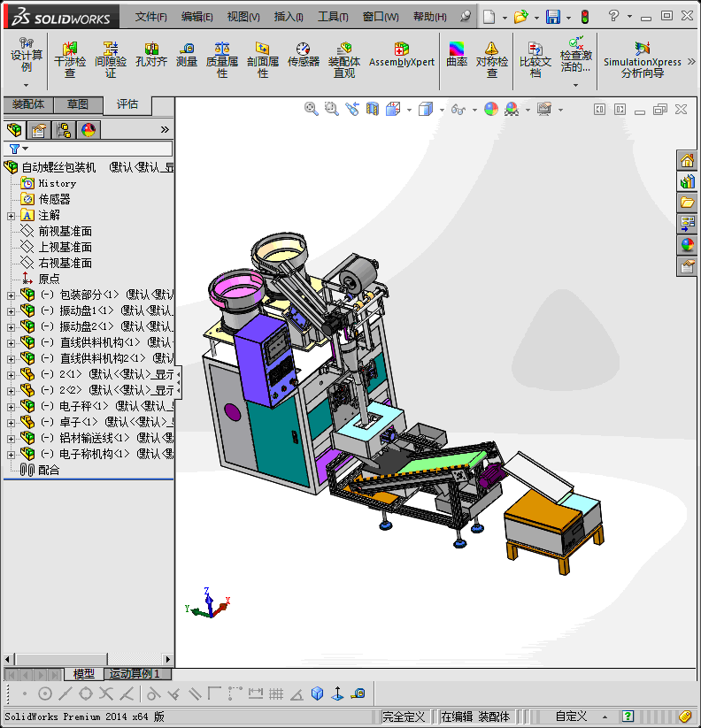
Task: Click SolidWorks Resources home icon in task pane
Action: coord(687,161)
